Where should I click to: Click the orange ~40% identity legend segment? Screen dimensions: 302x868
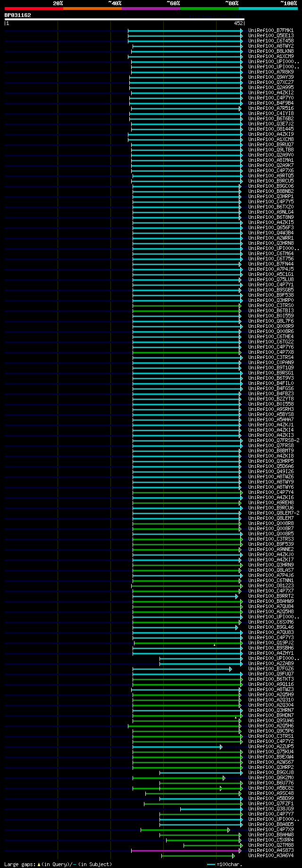tap(92, 8)
